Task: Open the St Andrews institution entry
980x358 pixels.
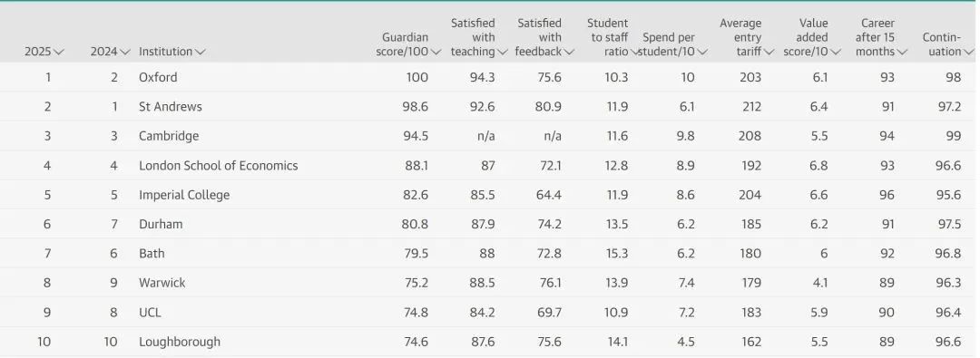Action: pyautogui.click(x=170, y=107)
